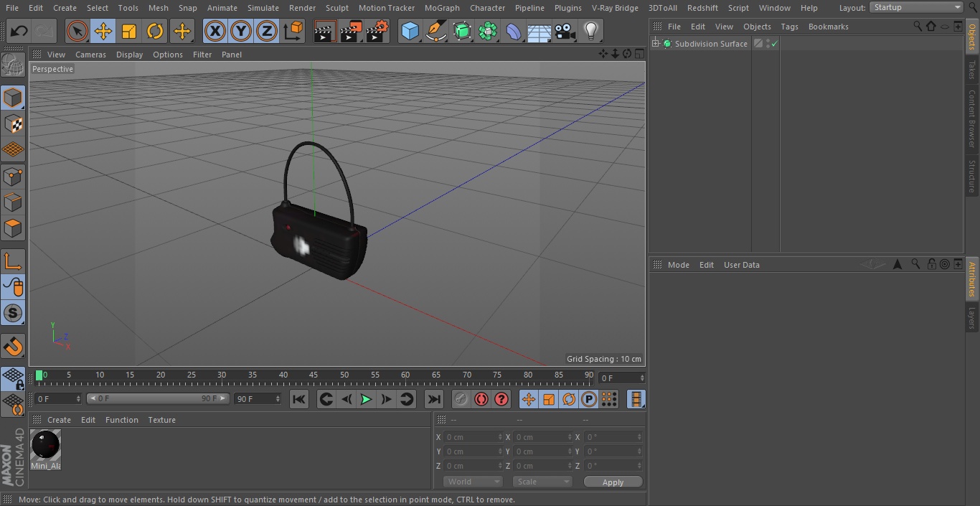Open Edit Render Settings
The width and height of the screenshot is (980, 506).
(377, 31)
